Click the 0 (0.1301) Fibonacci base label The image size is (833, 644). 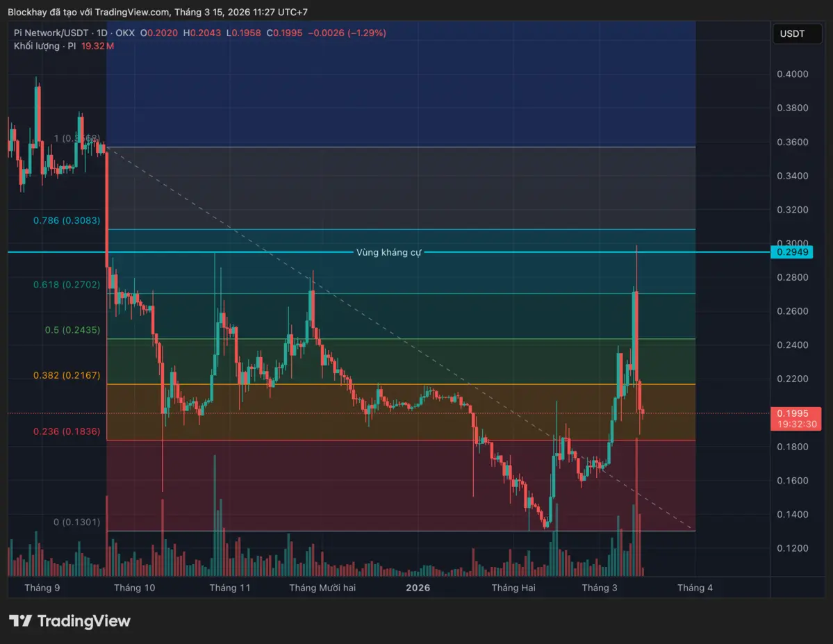(x=76, y=522)
